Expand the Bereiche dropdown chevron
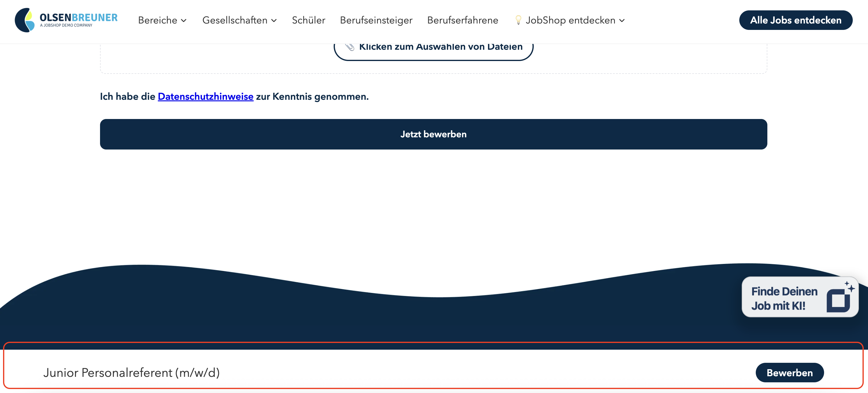Image resolution: width=868 pixels, height=393 pixels. [184, 20]
